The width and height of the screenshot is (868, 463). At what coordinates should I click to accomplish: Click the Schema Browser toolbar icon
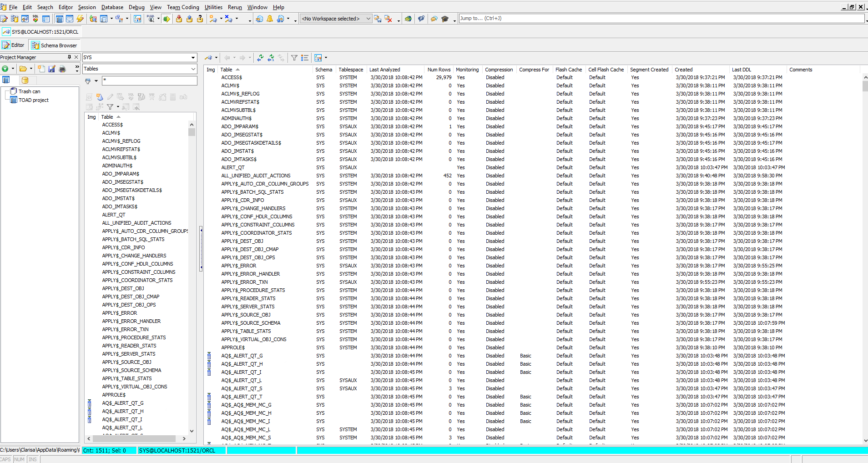coord(14,19)
